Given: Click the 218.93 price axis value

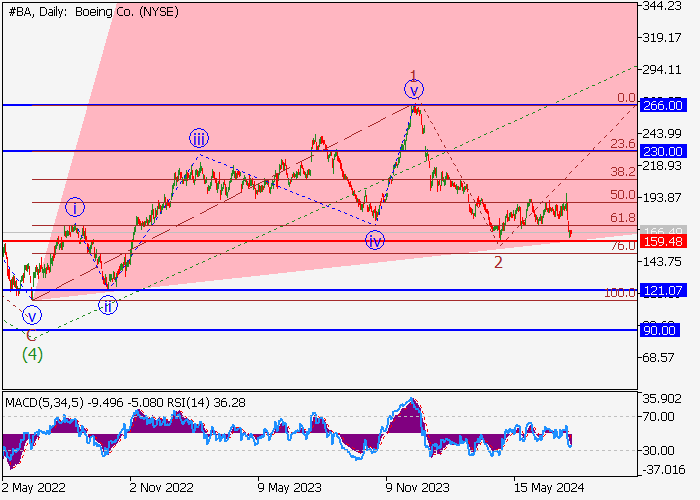Looking at the screenshot, I should coord(662,166).
